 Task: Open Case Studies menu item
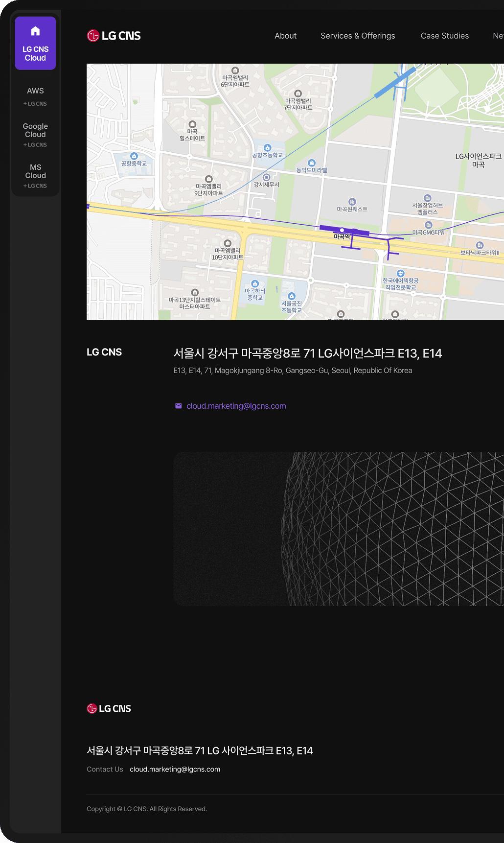[x=444, y=36]
